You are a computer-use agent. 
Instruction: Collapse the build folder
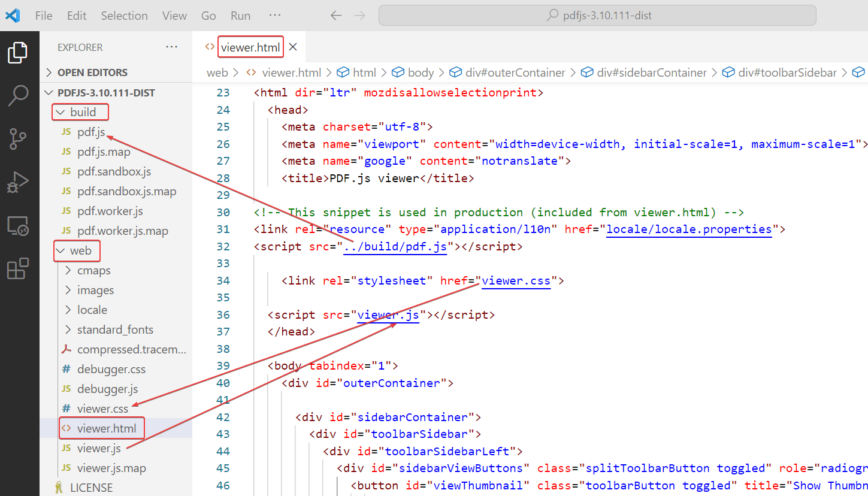coord(116,112)
